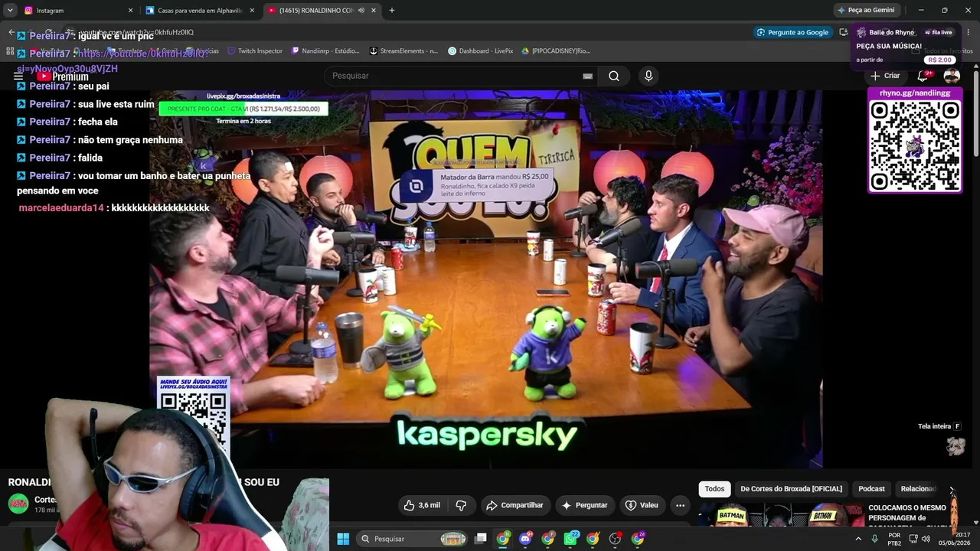Open the StreamElements bookmark
The height and width of the screenshot is (551, 980).
pos(403,51)
